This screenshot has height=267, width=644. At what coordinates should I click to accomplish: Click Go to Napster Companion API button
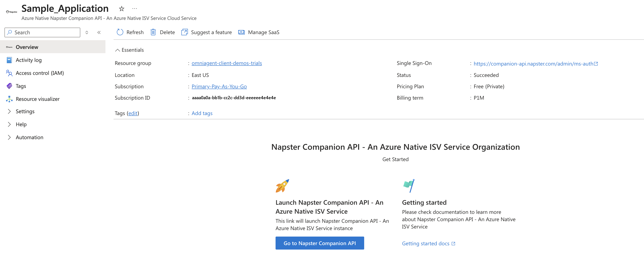(x=320, y=243)
